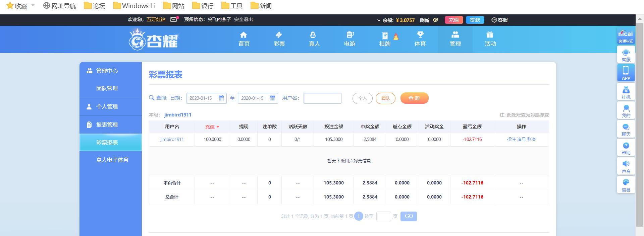Open 团队管理 in the left sidebar
This screenshot has width=644, height=236.
(x=107, y=88)
